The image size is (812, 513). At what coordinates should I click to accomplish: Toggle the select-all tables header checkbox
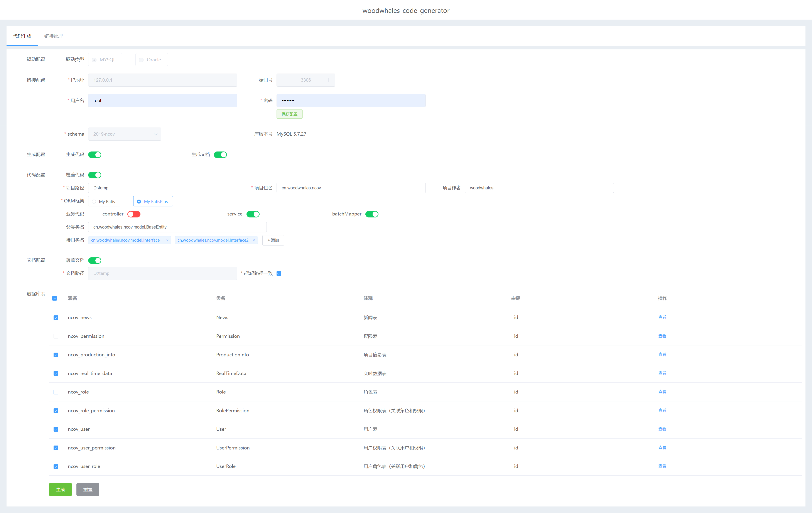point(55,298)
